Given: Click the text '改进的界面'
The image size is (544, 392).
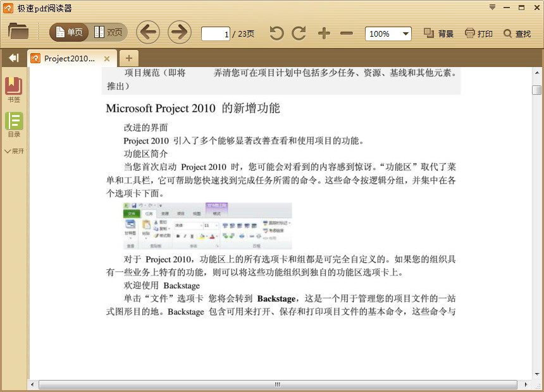Looking at the screenshot, I should 145,128.
